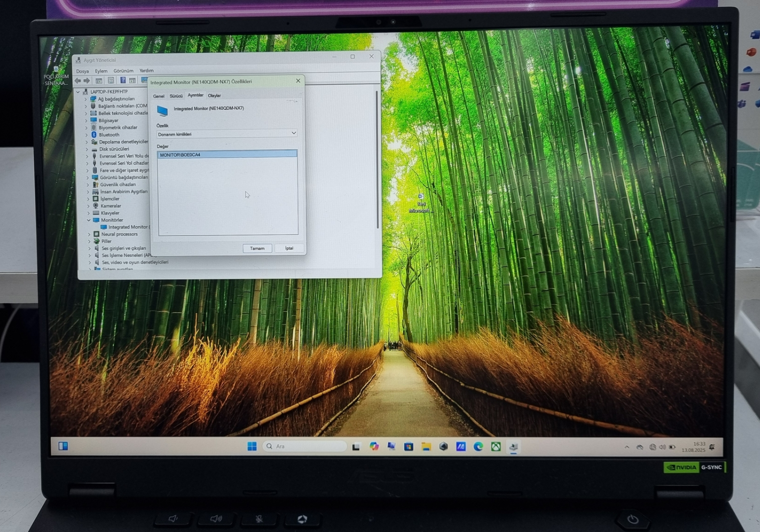Select the Ayrıntılar tab
760x532 pixels.
click(x=195, y=95)
